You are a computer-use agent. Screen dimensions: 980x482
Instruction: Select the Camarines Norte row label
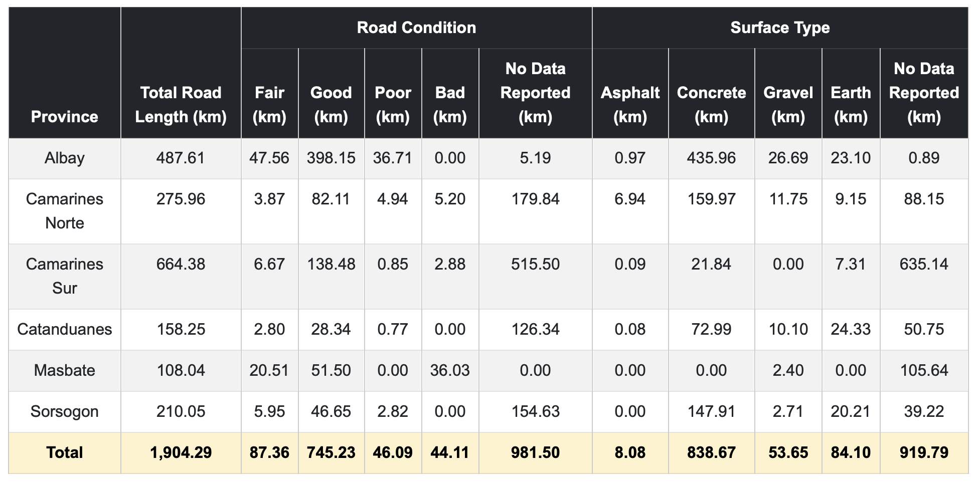pos(65,211)
